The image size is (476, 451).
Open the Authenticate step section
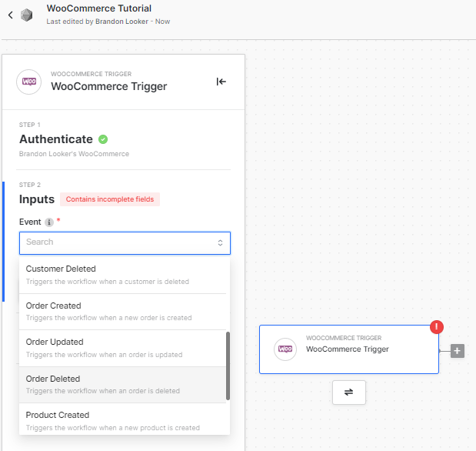(56, 139)
